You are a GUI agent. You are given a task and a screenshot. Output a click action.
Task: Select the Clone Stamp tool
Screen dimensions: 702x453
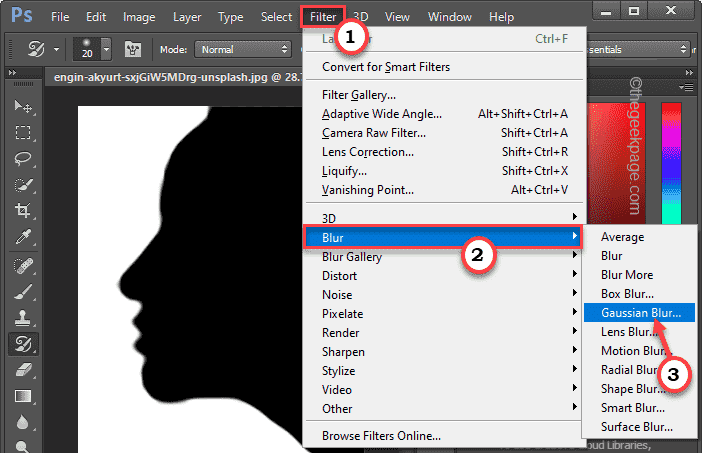coord(22,320)
